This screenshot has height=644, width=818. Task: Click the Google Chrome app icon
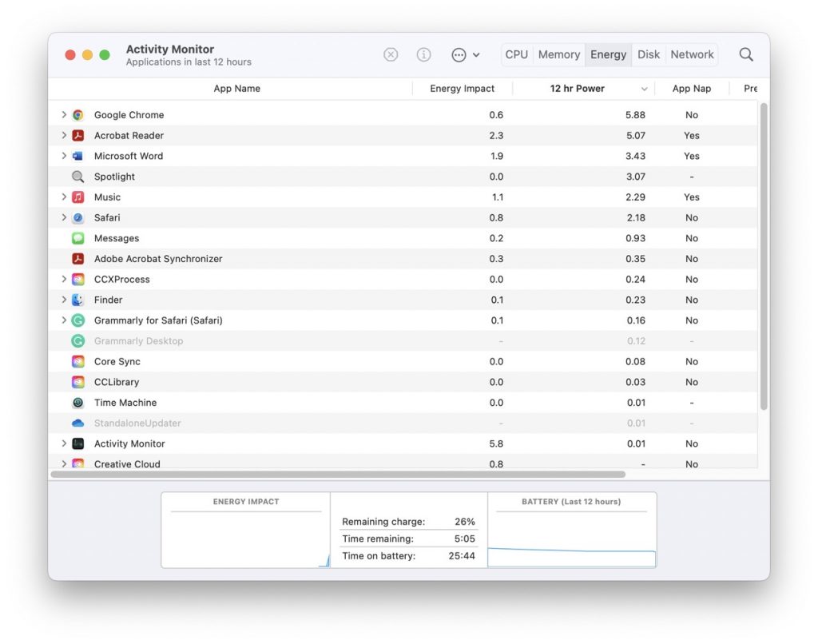[78, 115]
